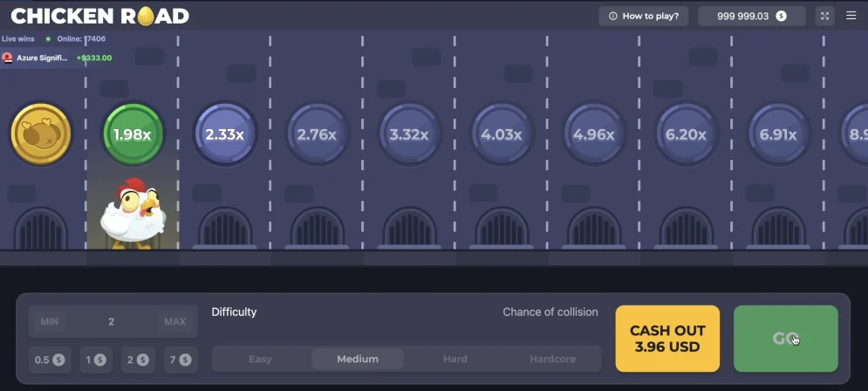
Task: Open the hamburger menu icon
Action: pyautogui.click(x=851, y=16)
